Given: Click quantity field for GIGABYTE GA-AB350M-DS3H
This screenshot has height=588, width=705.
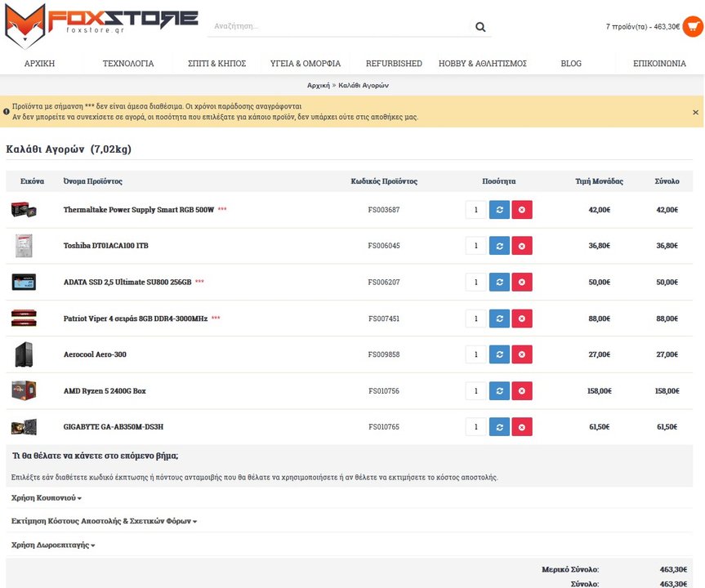Looking at the screenshot, I should pyautogui.click(x=476, y=427).
